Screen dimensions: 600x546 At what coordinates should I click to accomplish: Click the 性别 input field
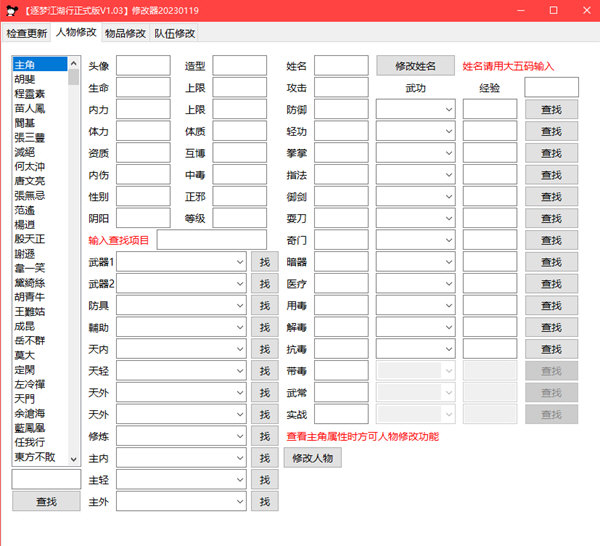coord(143,197)
